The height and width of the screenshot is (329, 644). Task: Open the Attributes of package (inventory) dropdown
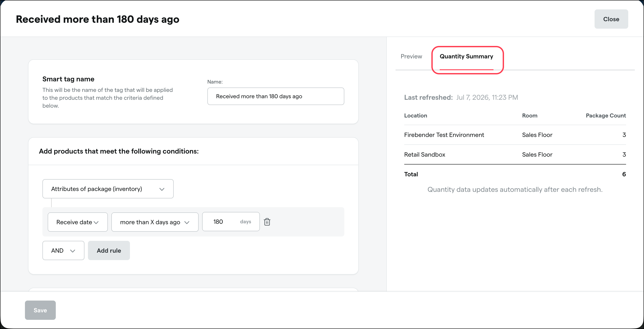pyautogui.click(x=108, y=189)
